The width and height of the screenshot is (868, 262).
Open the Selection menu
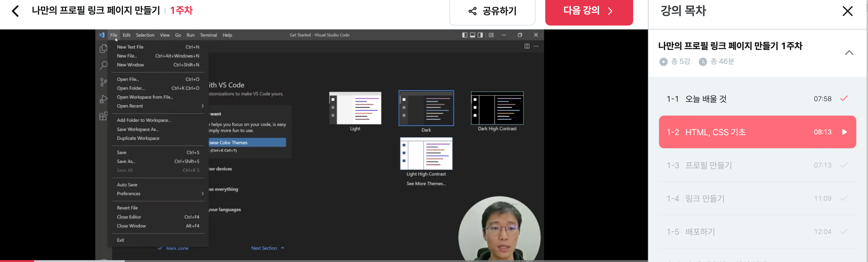[145, 35]
